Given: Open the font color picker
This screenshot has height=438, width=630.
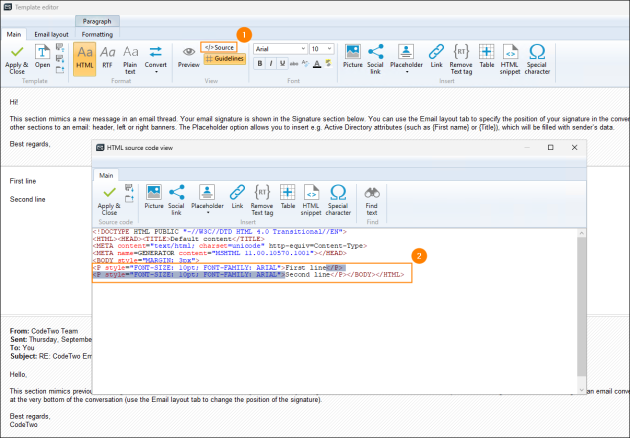Looking at the screenshot, I should pyautogui.click(x=317, y=63).
